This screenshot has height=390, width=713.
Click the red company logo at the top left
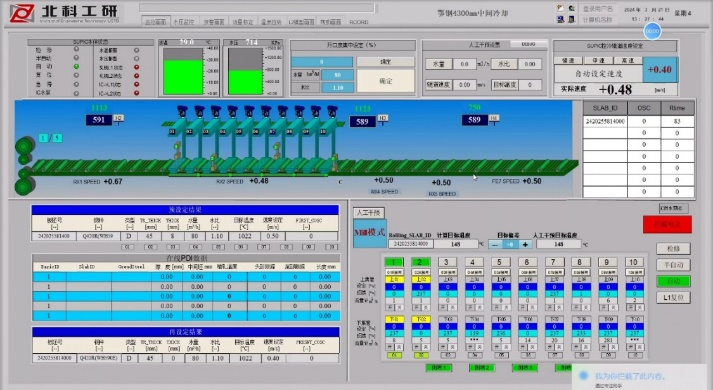(x=22, y=13)
